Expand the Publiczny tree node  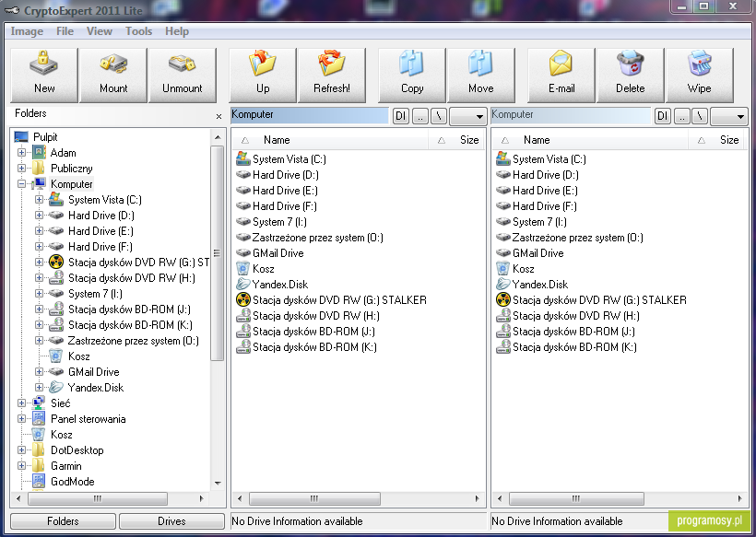point(21,168)
